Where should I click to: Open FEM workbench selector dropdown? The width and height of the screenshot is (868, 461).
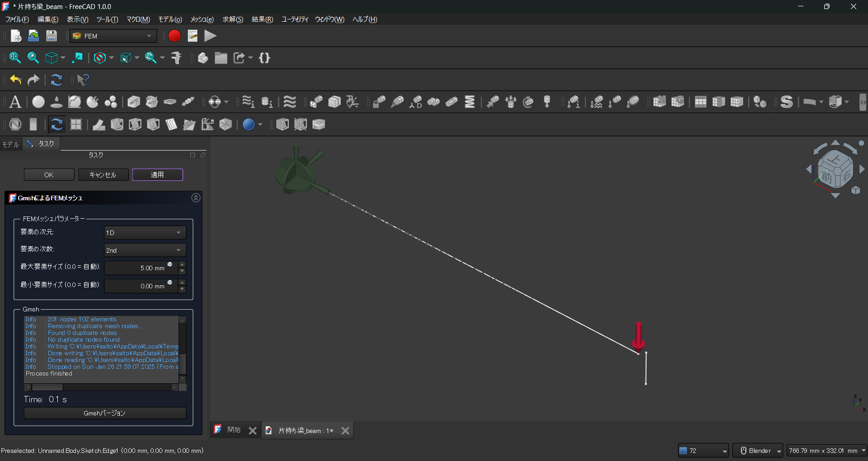[x=113, y=36]
